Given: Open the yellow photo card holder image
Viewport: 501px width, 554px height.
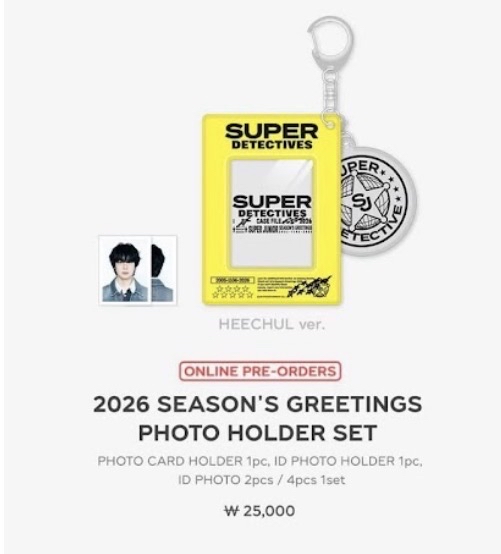Looking at the screenshot, I should 271,209.
